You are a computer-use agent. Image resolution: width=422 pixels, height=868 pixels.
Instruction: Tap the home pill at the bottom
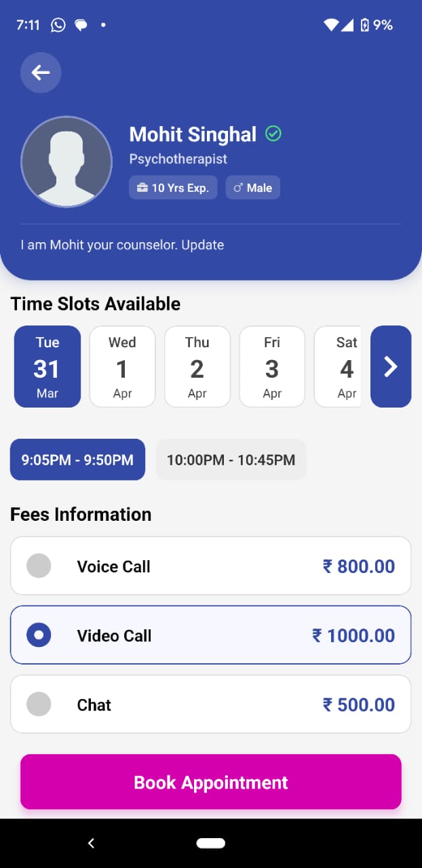coord(210,842)
